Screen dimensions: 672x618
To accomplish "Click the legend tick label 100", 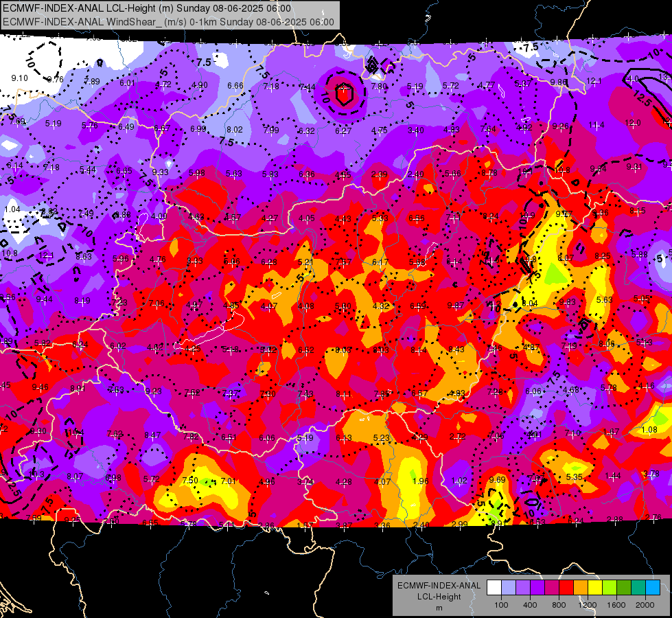I will [501, 605].
